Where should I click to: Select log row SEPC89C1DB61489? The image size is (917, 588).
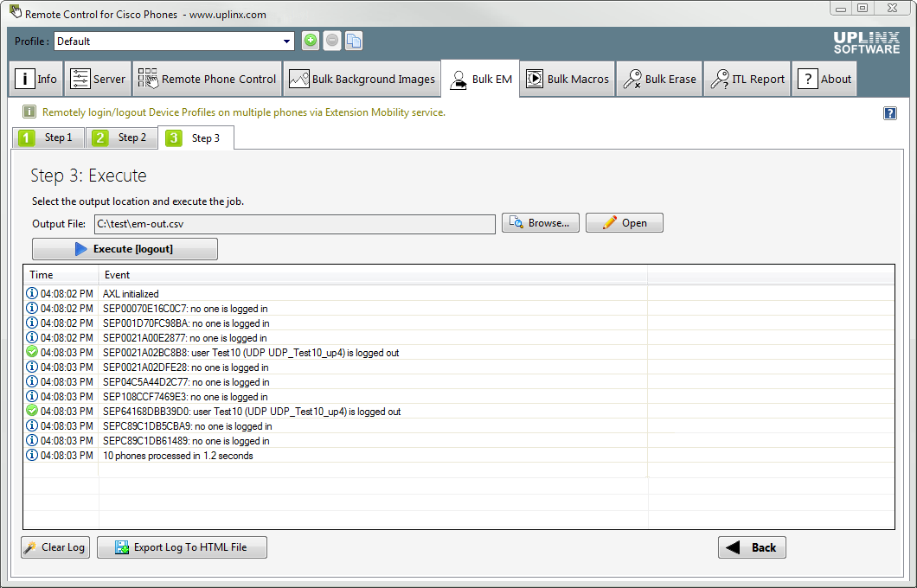(x=459, y=441)
